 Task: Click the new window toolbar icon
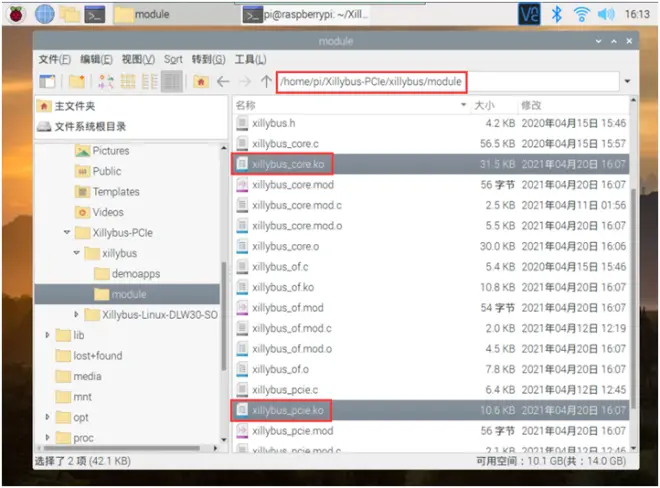click(47, 81)
